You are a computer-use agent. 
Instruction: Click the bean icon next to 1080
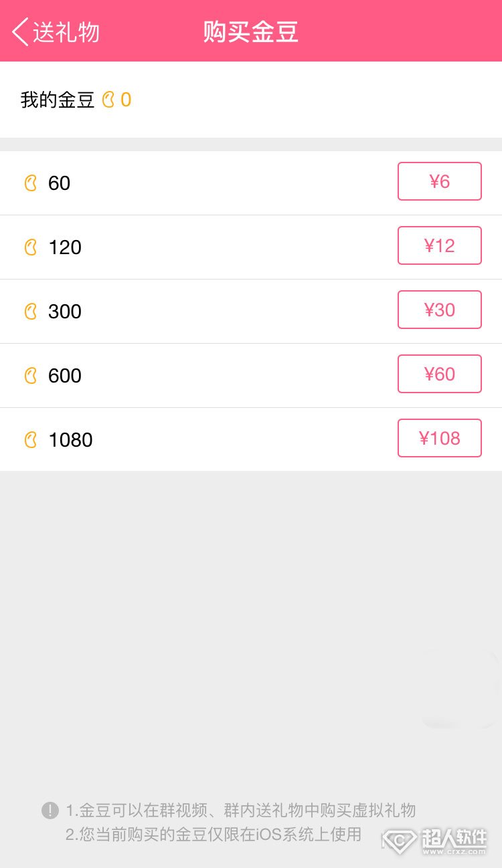click(31, 440)
